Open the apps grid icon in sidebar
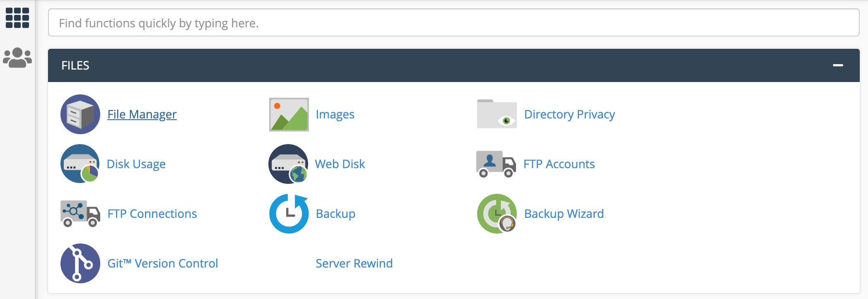Image resolution: width=868 pixels, height=299 pixels. (x=17, y=18)
